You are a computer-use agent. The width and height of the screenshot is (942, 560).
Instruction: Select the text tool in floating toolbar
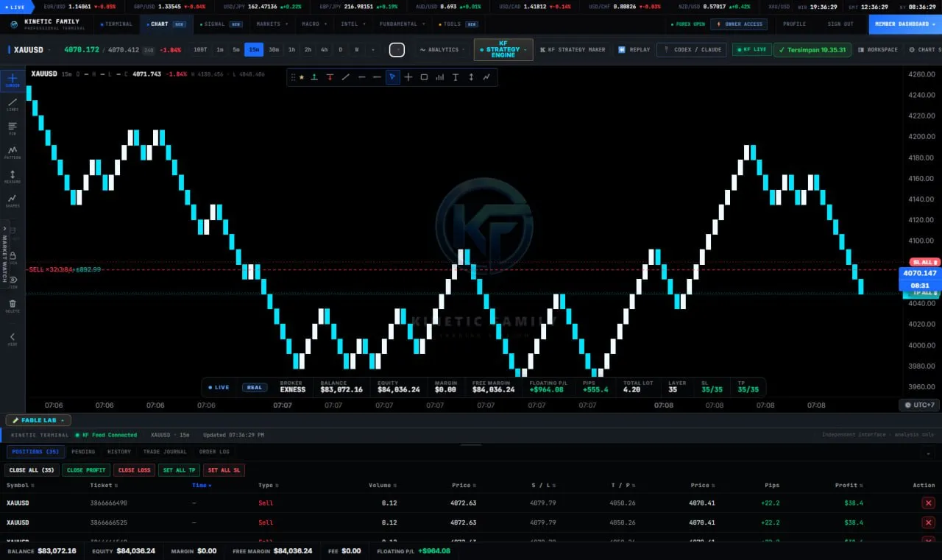[x=456, y=77]
